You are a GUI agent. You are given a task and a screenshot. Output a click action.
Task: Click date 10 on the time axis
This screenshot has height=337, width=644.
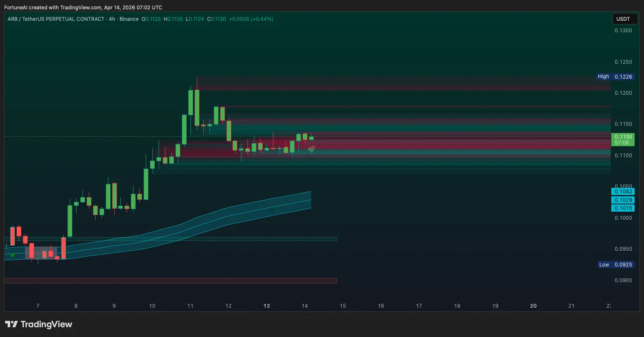point(152,306)
